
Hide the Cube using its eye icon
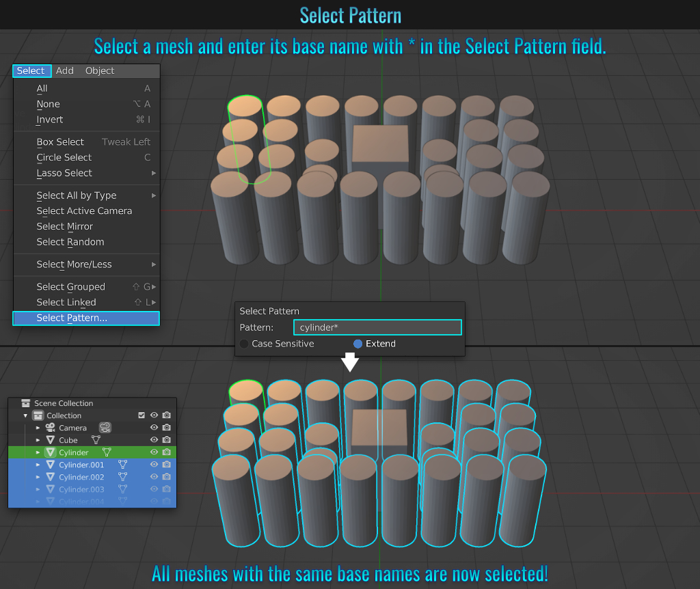point(154,439)
